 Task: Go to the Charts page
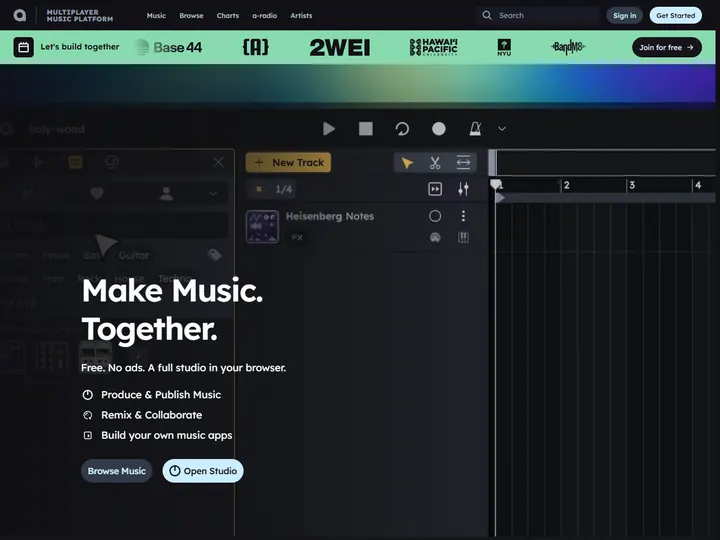tap(228, 16)
